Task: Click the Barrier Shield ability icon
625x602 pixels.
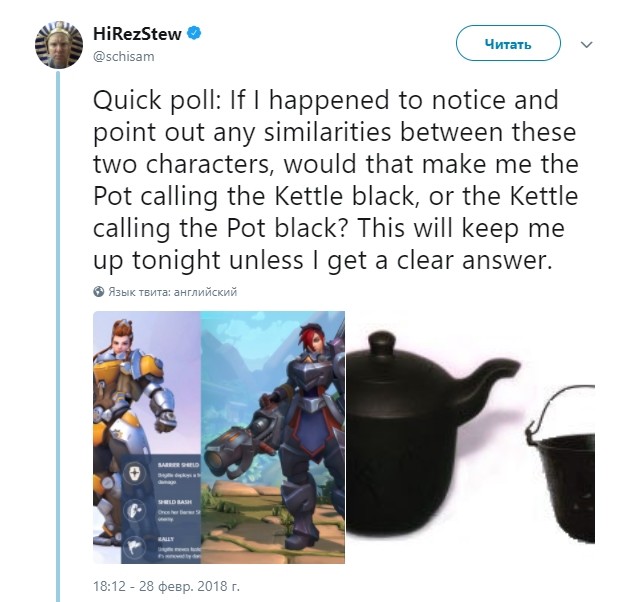Action: [x=135, y=473]
